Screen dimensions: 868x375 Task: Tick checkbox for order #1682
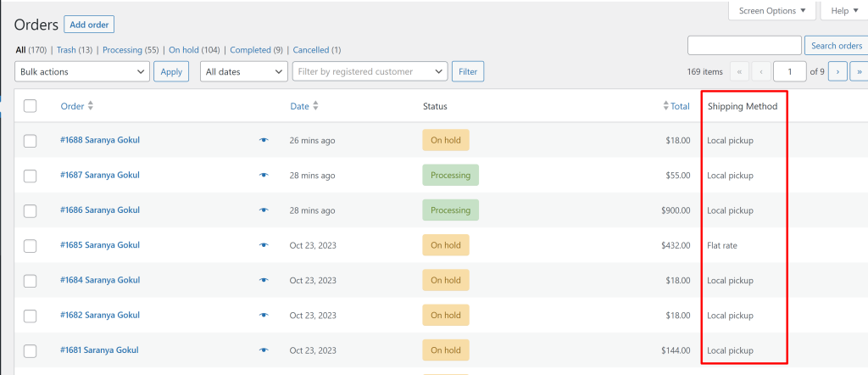30,316
